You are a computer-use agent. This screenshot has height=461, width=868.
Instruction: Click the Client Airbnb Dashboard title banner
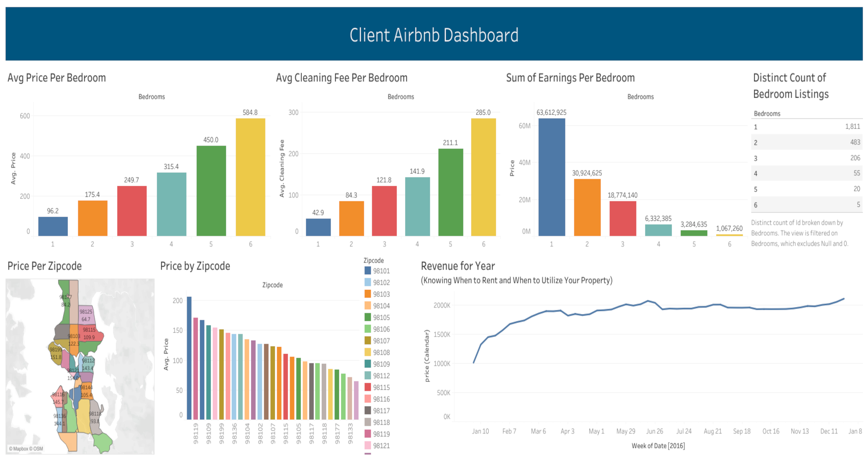point(434,34)
